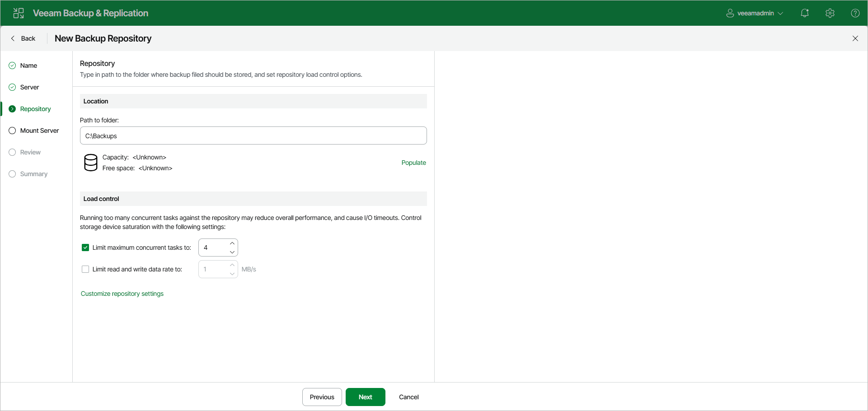
Task: Click the Next button
Action: [x=366, y=397]
